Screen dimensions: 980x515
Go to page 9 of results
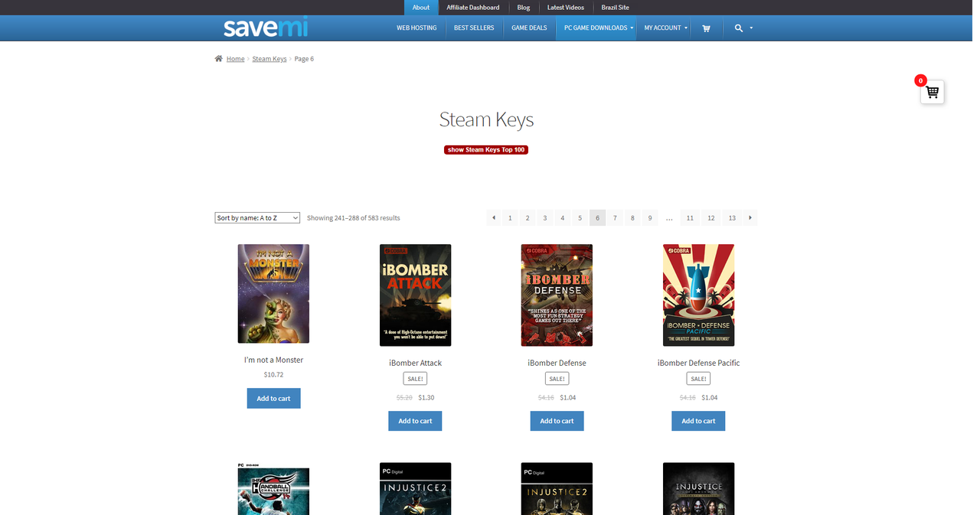(x=650, y=218)
